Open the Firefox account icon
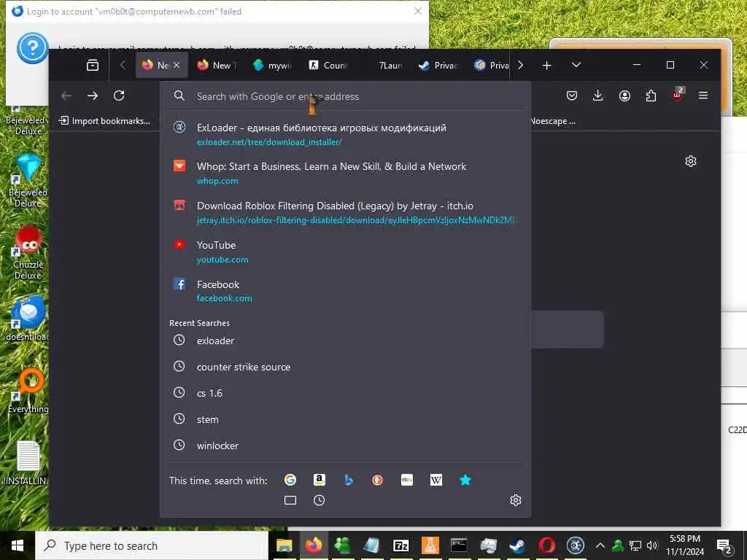Screen dimensions: 747x560 click(624, 96)
